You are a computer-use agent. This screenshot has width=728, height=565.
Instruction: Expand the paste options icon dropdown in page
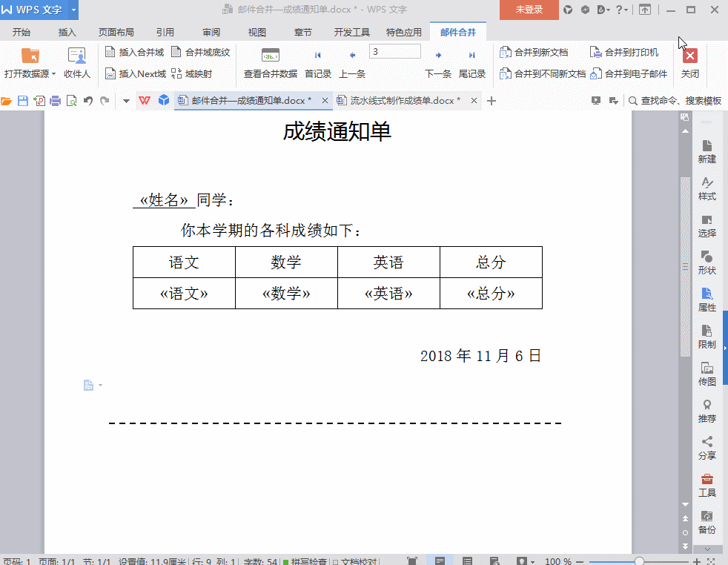tap(100, 386)
